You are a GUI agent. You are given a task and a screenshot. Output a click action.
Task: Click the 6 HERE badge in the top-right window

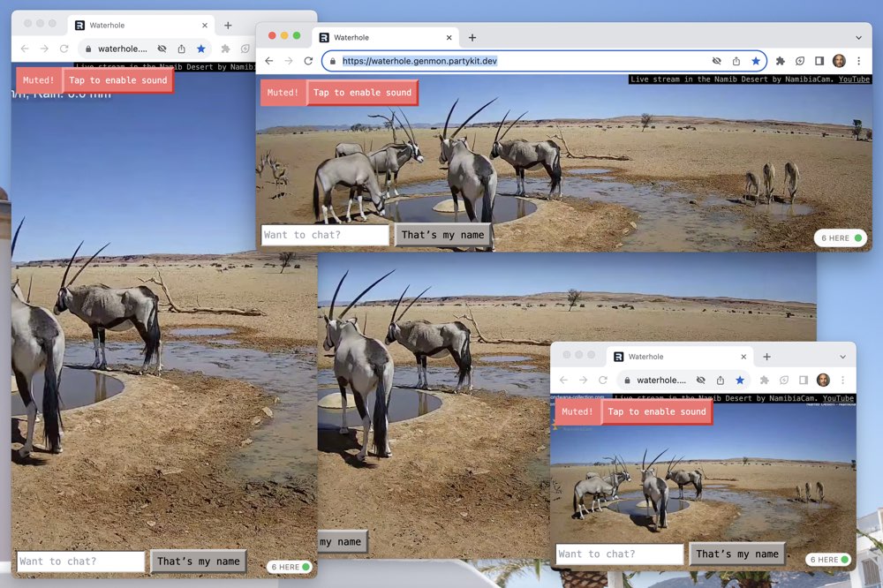click(841, 237)
